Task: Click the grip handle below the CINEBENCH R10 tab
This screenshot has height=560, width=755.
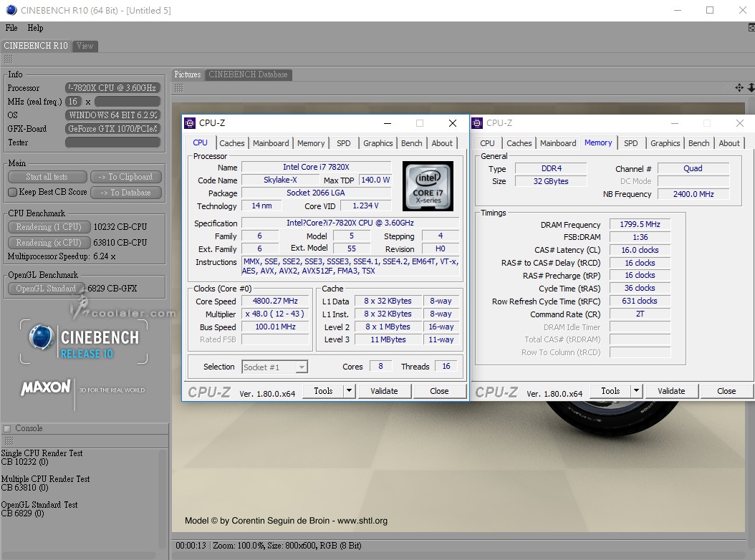Action: tap(8, 59)
